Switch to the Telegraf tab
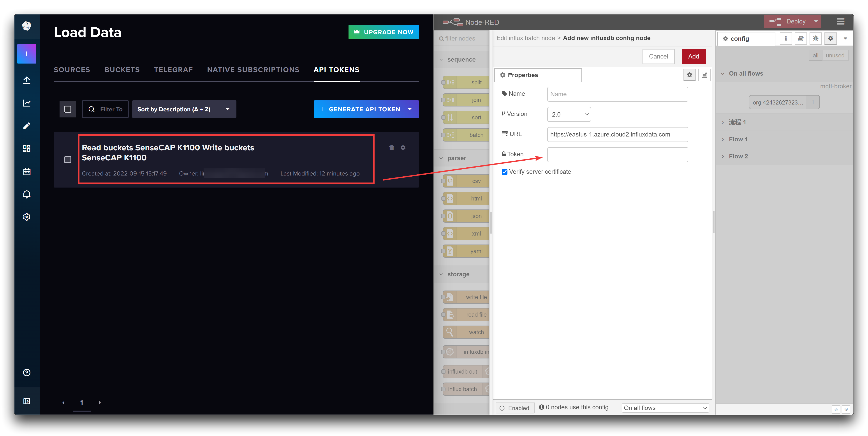 point(173,70)
